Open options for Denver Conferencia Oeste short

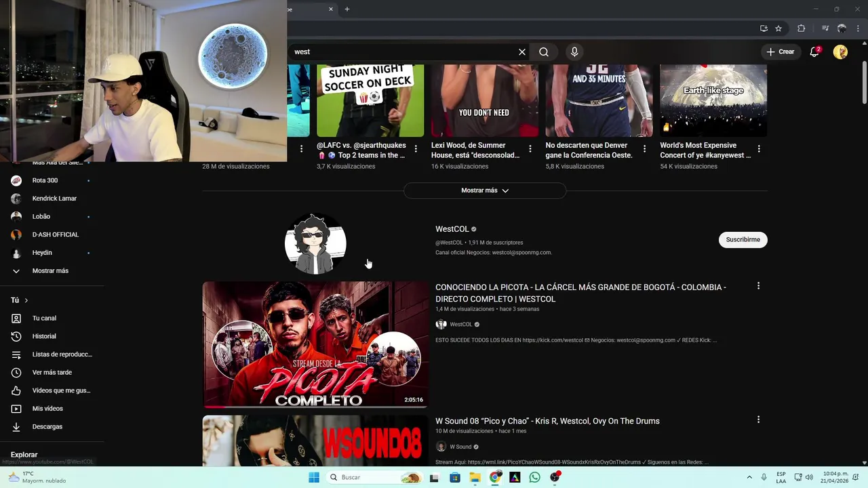(644, 148)
